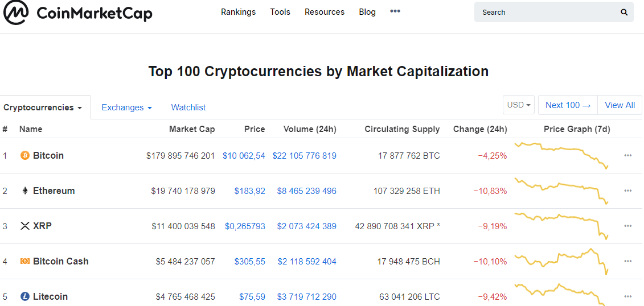
Task: Click the XRP coin icon
Action: pos(24,226)
